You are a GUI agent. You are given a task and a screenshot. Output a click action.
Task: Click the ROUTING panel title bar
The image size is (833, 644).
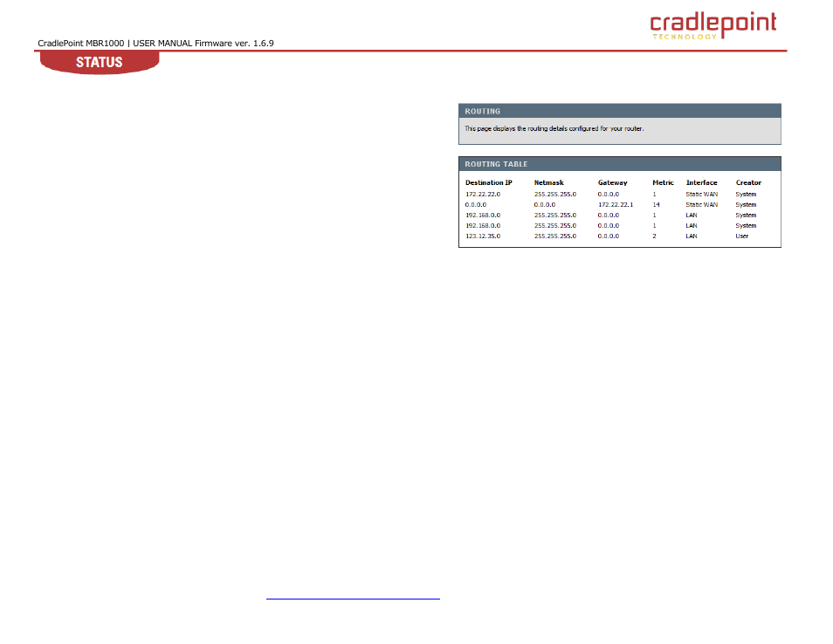point(619,111)
